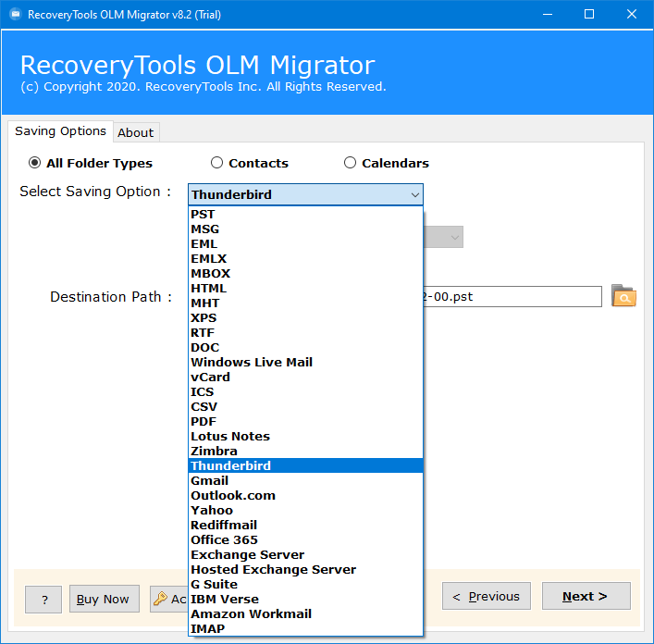The image size is (654, 644).
Task: Choose EML from the saving list
Action: coord(305,244)
